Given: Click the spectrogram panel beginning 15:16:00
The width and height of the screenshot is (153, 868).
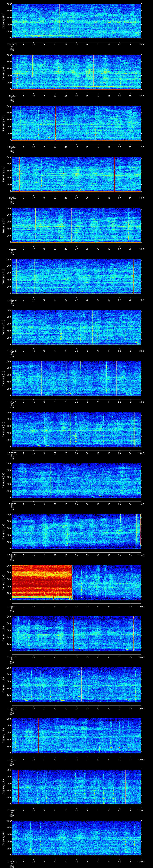Looking at the screenshot, I should pos(76,787).
